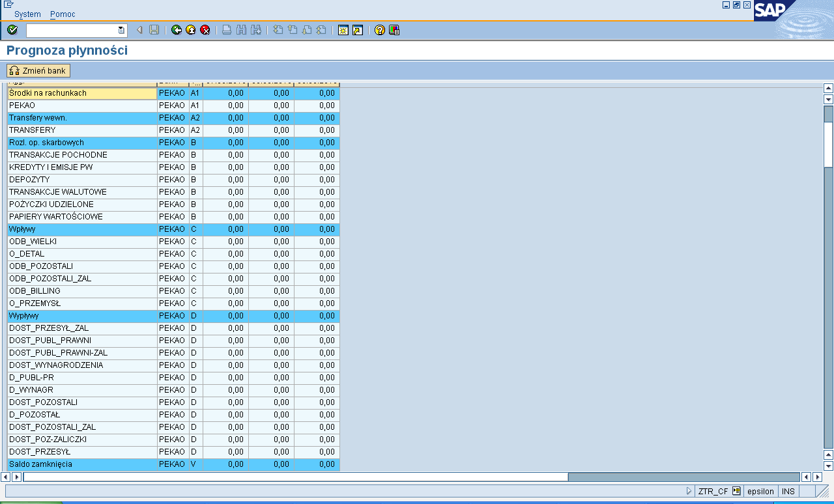Click the Zmień bank button
Viewport: 834px width, 504px height.
(38, 70)
